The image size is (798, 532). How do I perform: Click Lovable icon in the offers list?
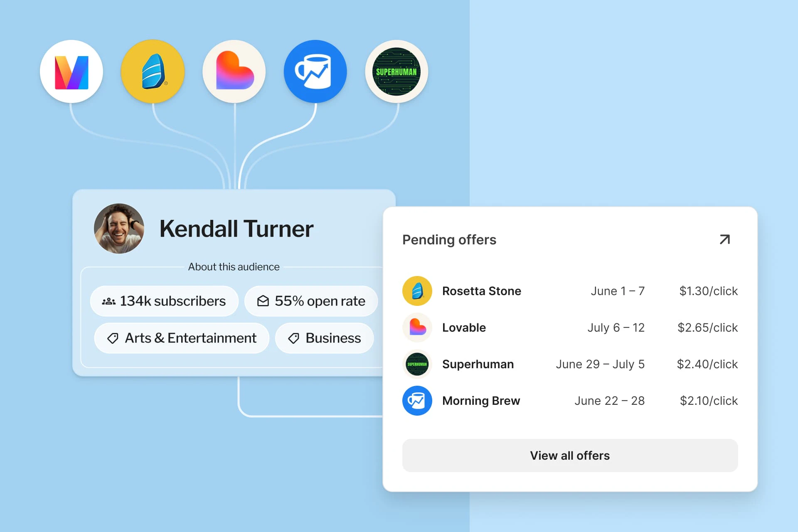417,328
